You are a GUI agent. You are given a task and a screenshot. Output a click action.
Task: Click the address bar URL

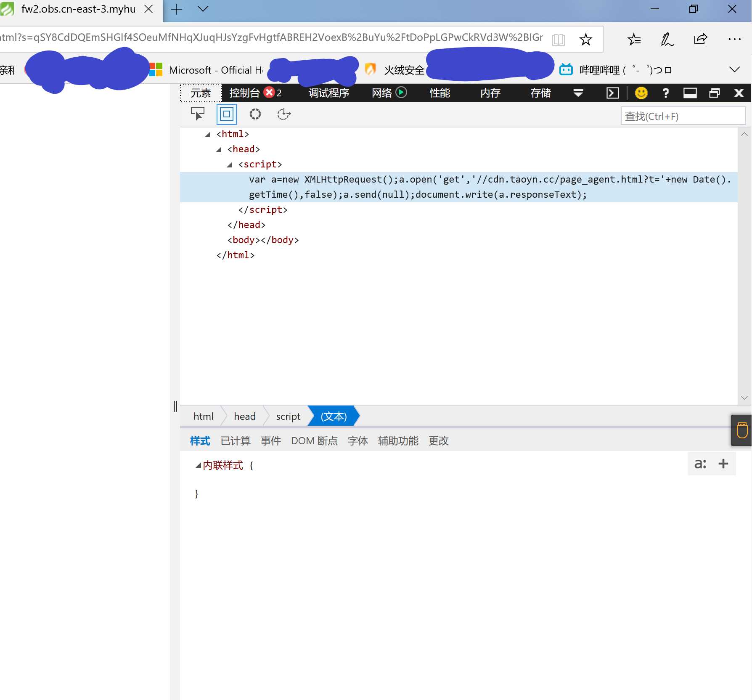pyautogui.click(x=271, y=37)
